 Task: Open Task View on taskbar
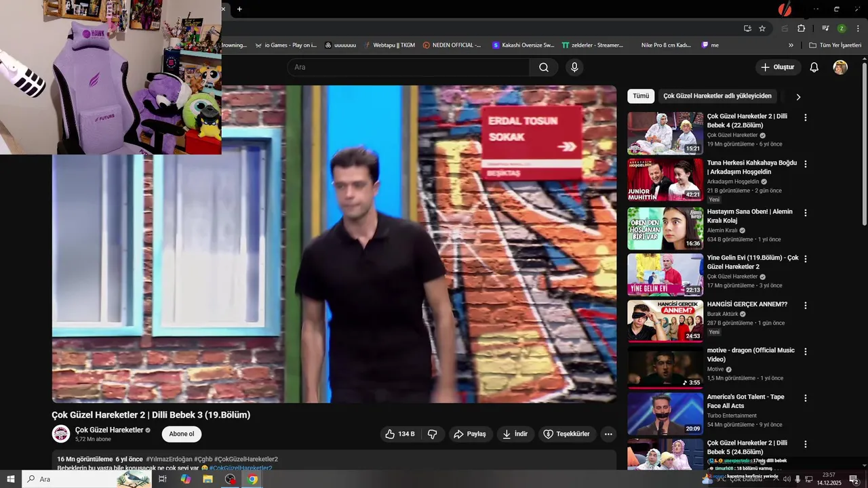[x=163, y=479]
